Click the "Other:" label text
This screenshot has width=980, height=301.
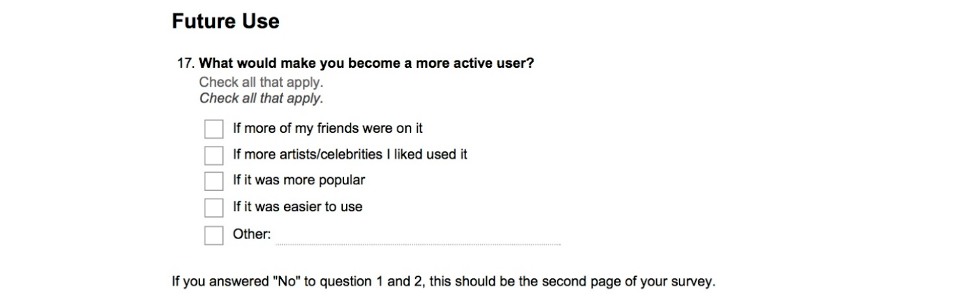[x=252, y=235]
